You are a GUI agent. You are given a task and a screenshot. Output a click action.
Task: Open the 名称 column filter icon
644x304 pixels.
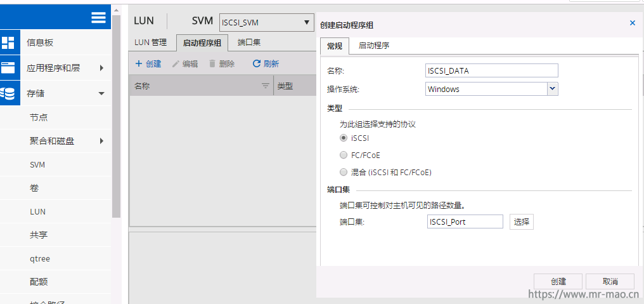click(x=266, y=86)
